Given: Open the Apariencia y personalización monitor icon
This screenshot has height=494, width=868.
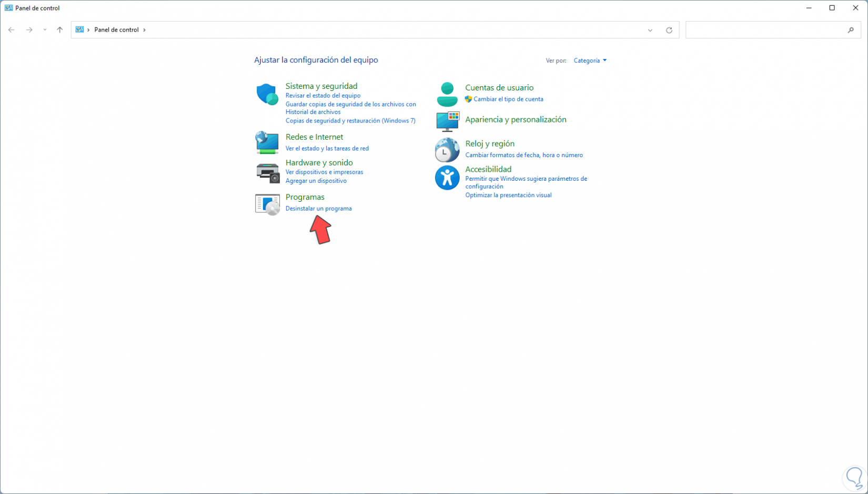Looking at the screenshot, I should 448,121.
